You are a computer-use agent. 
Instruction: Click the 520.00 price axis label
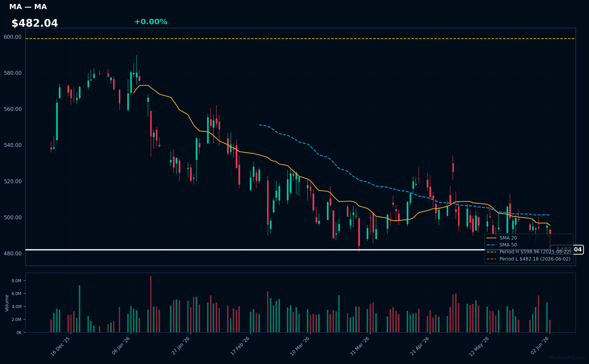pyautogui.click(x=13, y=181)
